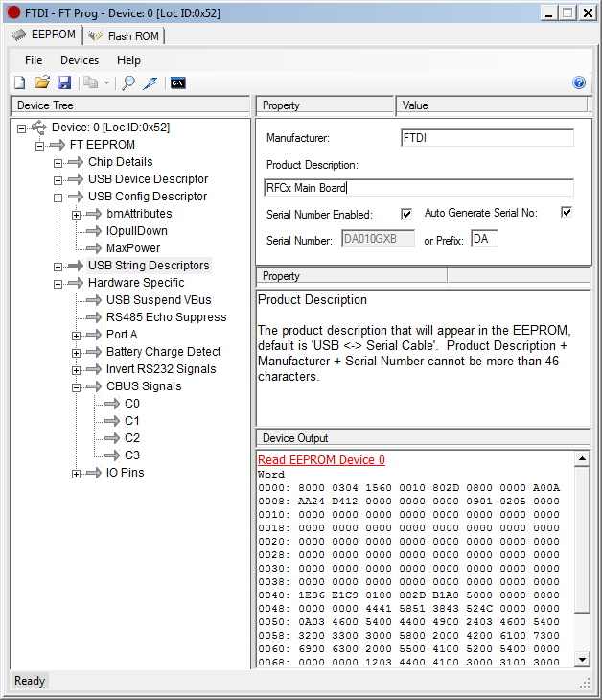Click the arrow icon beside FT EEPROM
The image size is (602, 700).
tap(58, 145)
